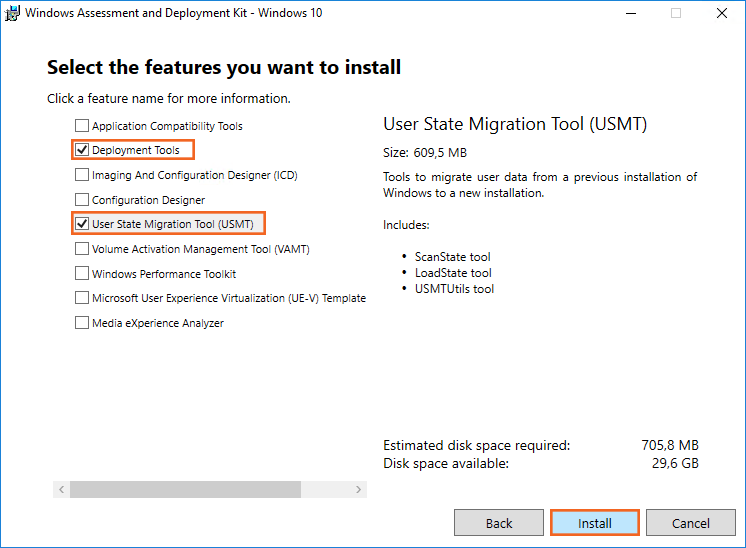
Task: Click the Media eXperience Analyzer feature name
Action: 158,323
